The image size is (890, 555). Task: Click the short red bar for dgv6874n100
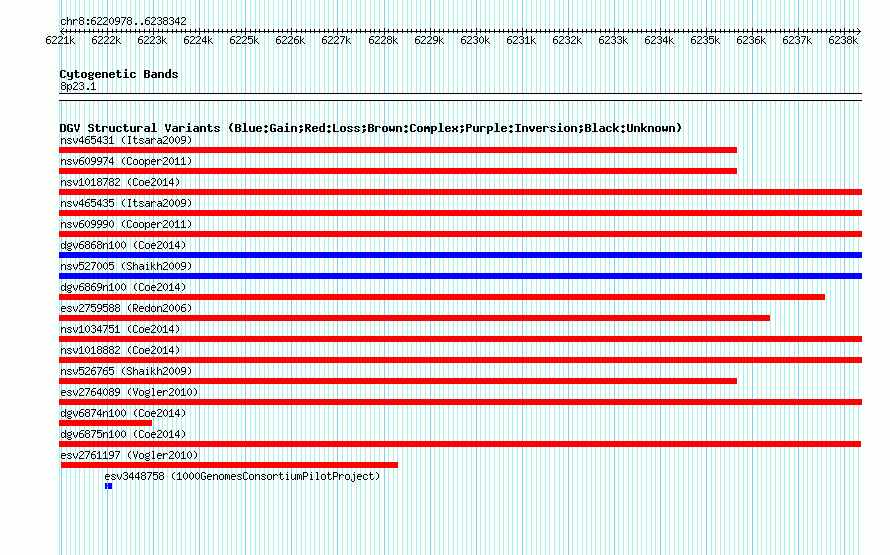(x=106, y=423)
